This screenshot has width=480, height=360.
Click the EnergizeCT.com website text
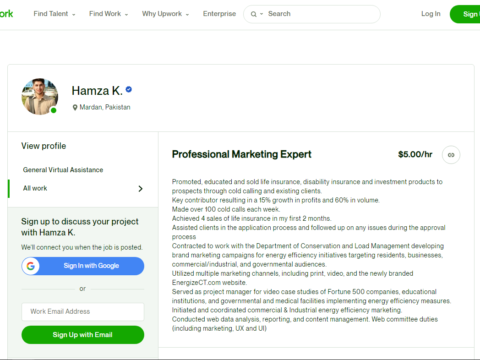click(x=209, y=282)
